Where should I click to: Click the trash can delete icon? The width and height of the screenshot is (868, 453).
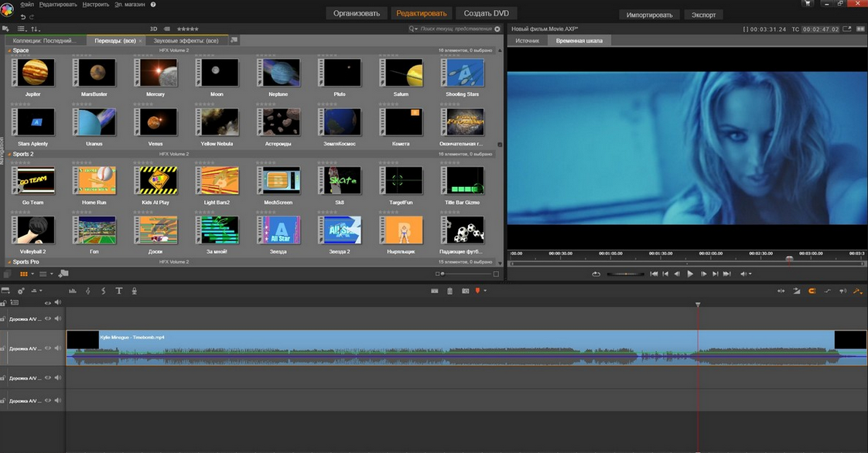450,291
